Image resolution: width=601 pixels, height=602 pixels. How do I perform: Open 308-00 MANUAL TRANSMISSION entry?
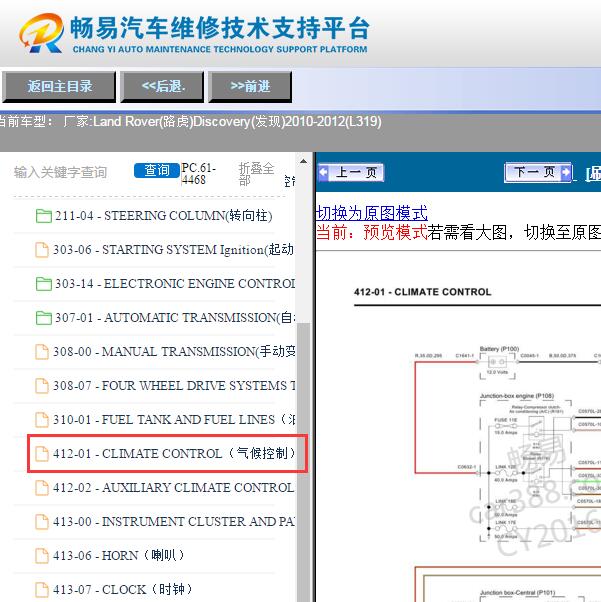[174, 352]
